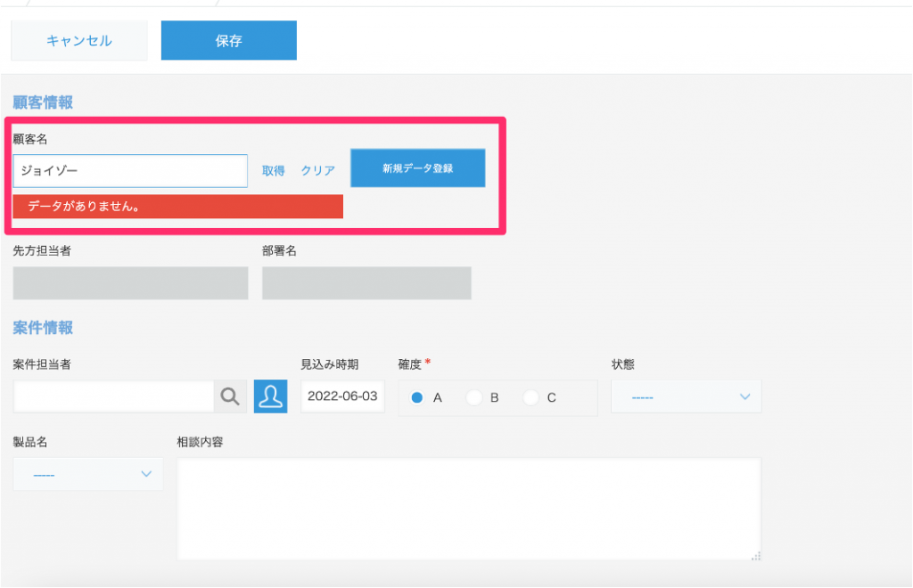Click the 案件情報 section heading
Image resolution: width=913 pixels, height=588 pixels.
[43, 328]
